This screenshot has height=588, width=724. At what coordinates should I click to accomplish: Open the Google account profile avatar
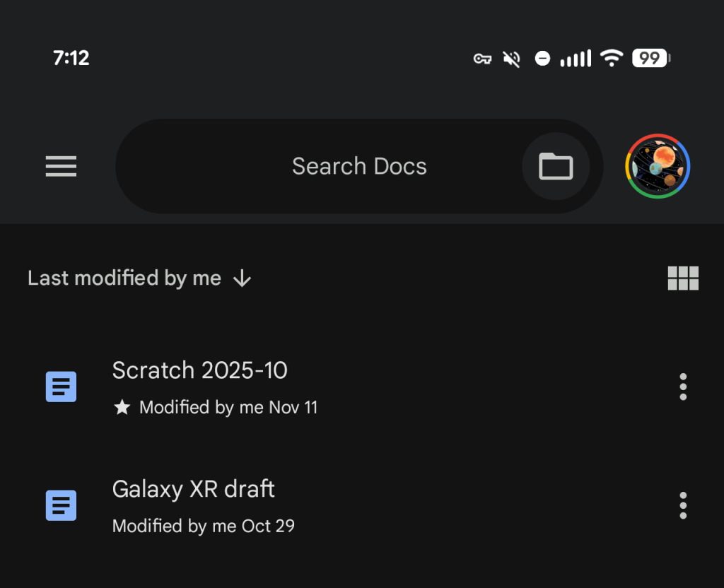coord(657,166)
